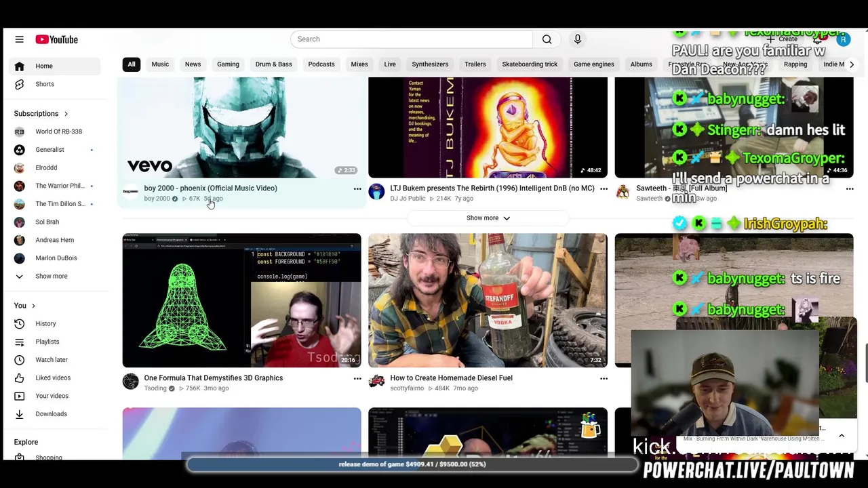
Task: Open scottyfairno channel avatar
Action: point(376,382)
